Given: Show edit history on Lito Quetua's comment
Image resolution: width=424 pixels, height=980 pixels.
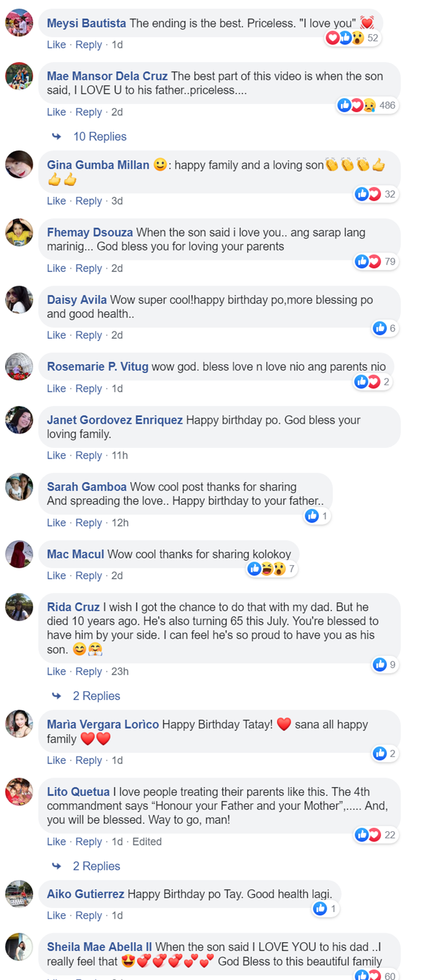Looking at the screenshot, I should (x=147, y=841).
